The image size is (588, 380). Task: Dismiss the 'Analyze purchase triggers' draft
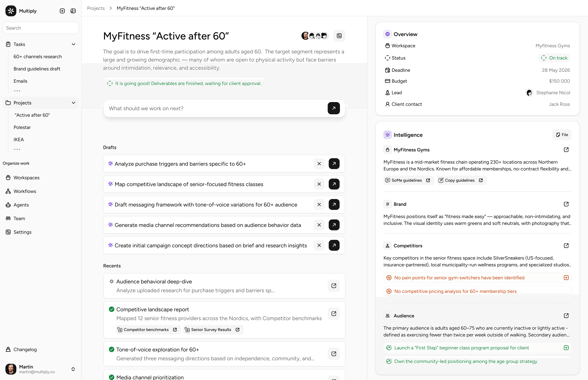[x=319, y=164]
